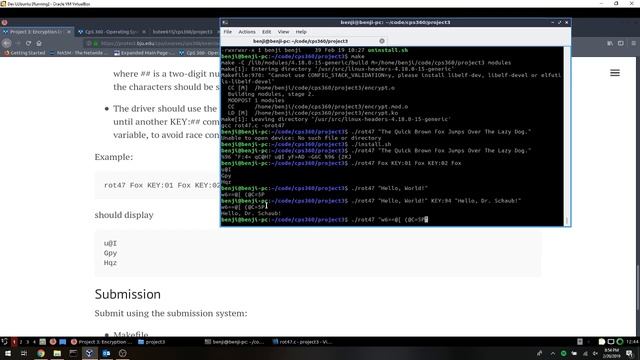Open View menu in terminal window

283,32
